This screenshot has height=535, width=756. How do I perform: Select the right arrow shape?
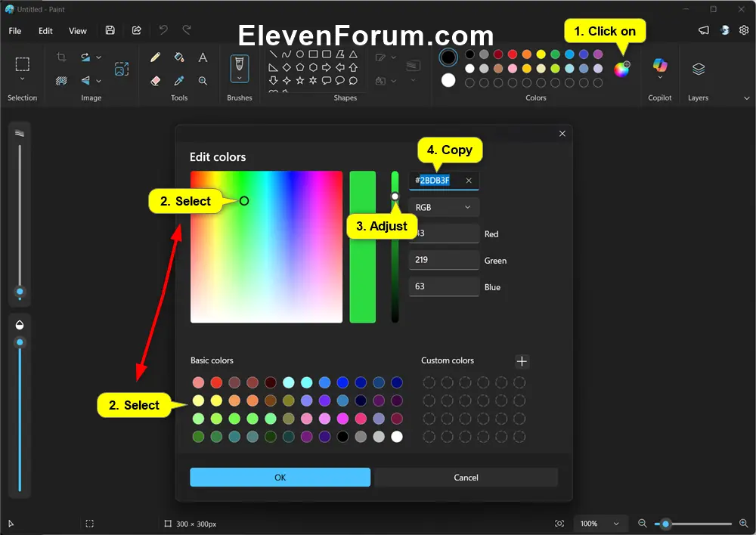pos(327,67)
